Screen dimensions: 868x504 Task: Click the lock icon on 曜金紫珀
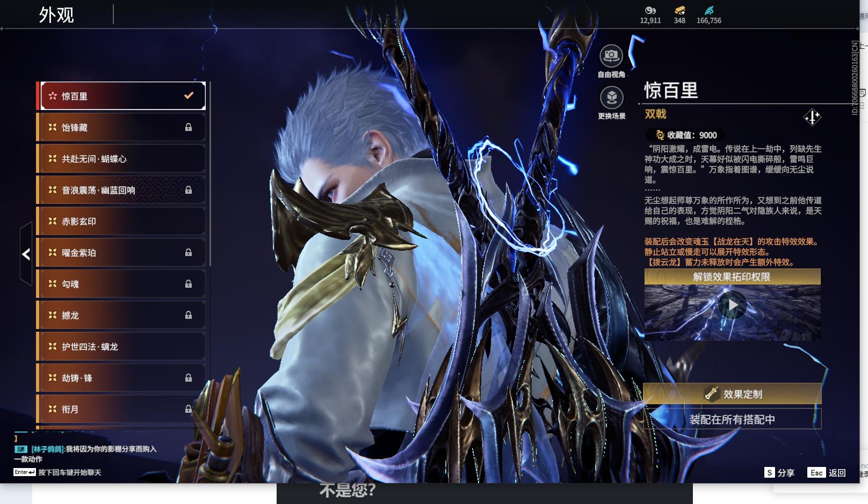[189, 252]
